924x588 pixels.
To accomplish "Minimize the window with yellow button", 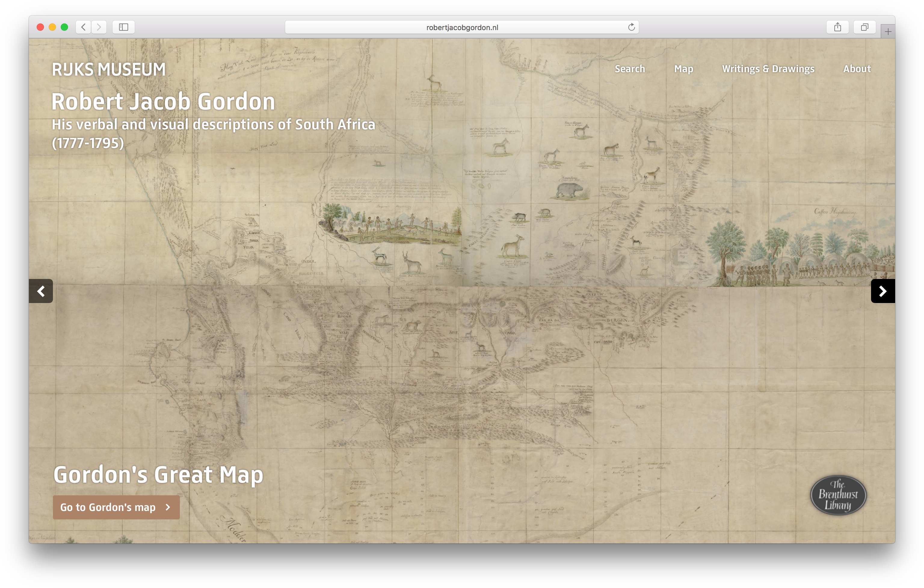I will point(53,27).
